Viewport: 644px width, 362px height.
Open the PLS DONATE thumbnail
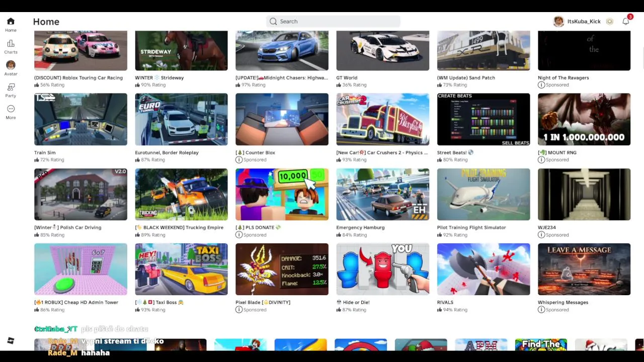[x=282, y=194]
